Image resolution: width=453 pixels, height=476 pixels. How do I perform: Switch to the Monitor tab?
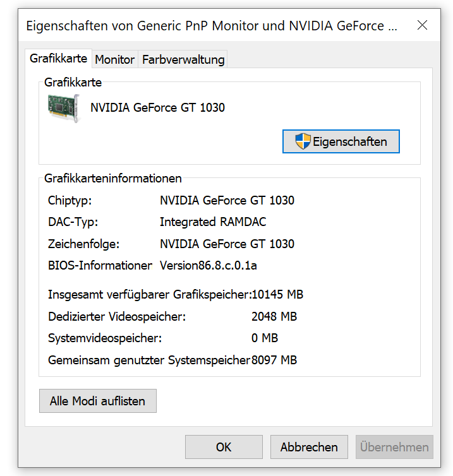coord(115,59)
